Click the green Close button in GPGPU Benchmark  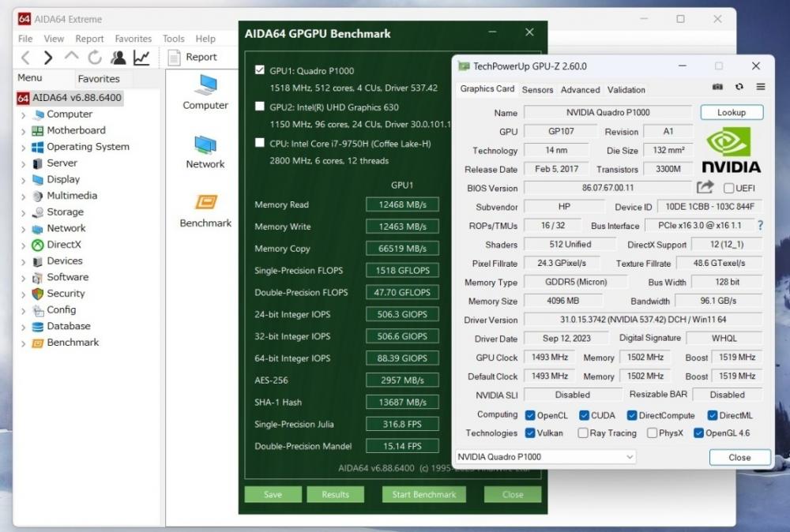click(513, 494)
